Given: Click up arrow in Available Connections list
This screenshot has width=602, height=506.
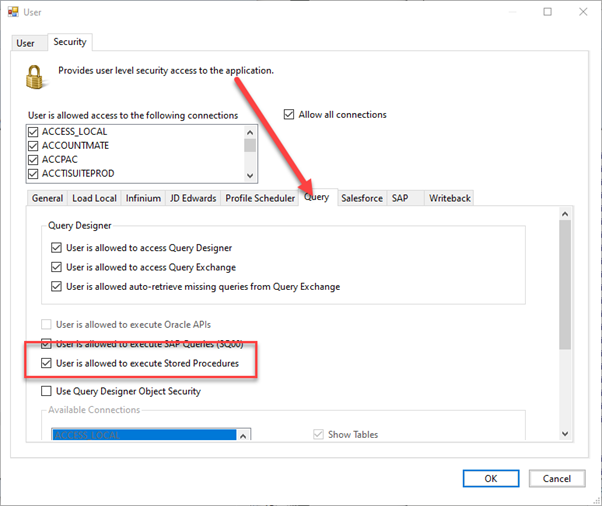Looking at the screenshot, I should (243, 436).
